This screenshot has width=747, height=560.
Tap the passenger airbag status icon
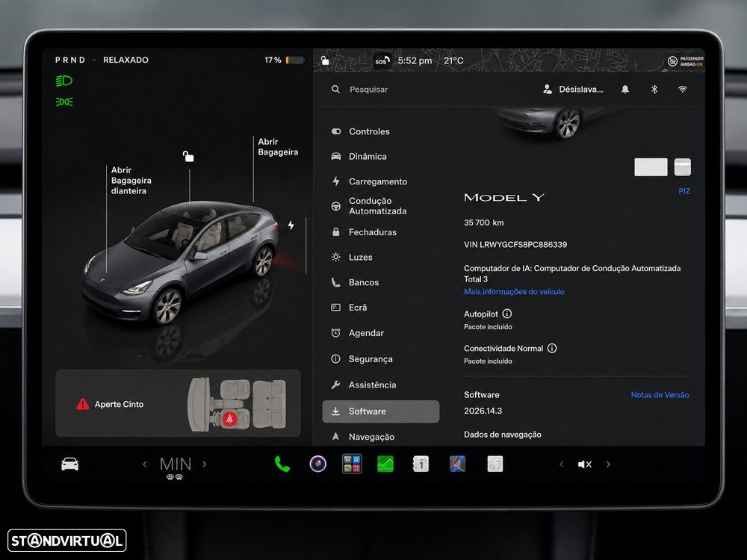coord(685,61)
